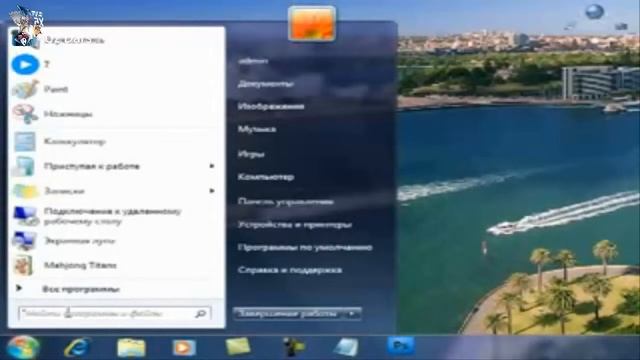Click the search magnifier icon
This screenshot has height=360, width=640.
[201, 313]
